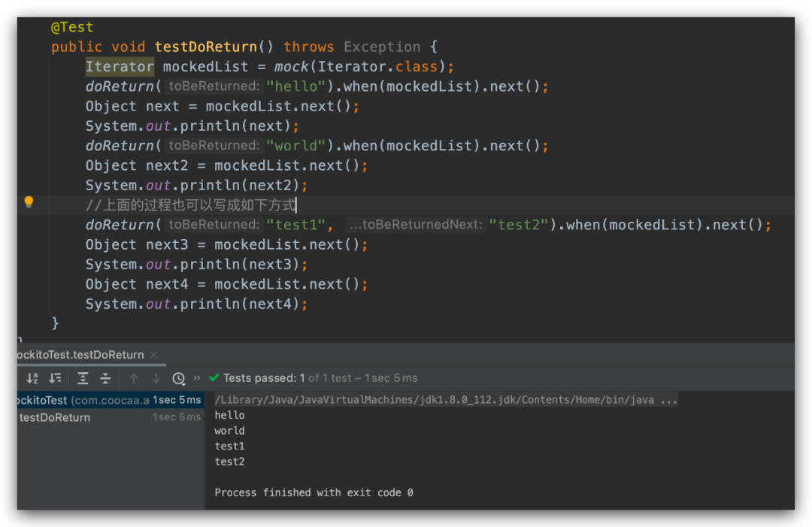Go to previous failed test arrow
Screen dimensions: 812x527
point(134,378)
